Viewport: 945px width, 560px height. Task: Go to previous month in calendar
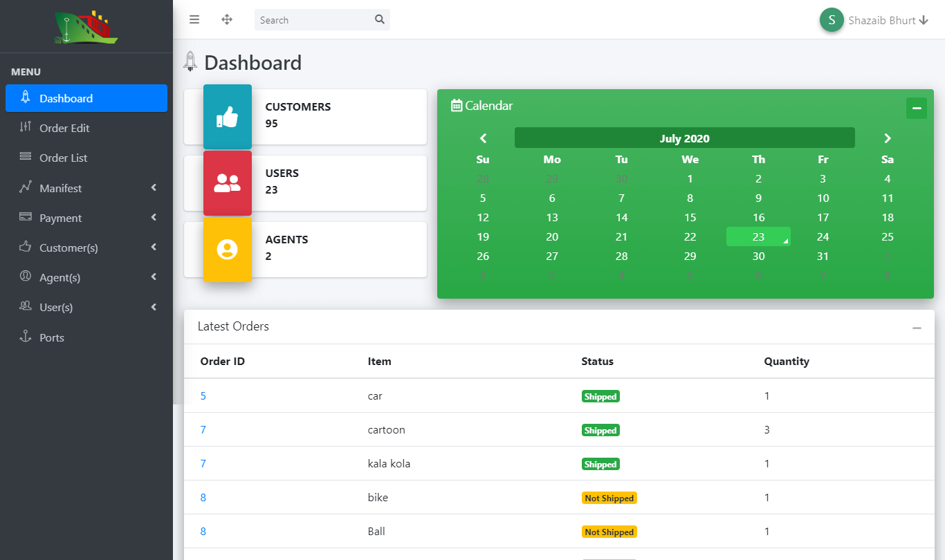pos(483,138)
